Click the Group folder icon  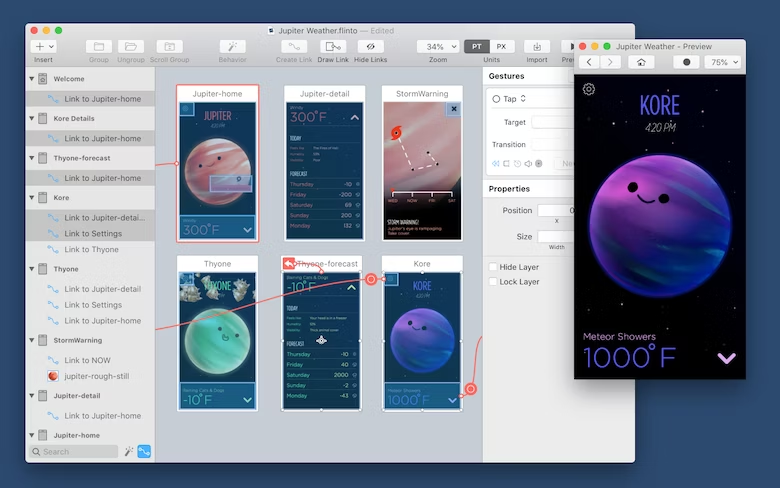click(x=98, y=47)
